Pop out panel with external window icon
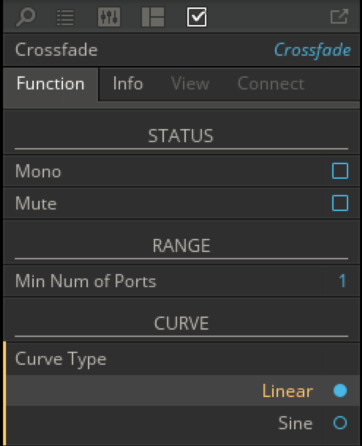The image size is (362, 446). [x=339, y=17]
